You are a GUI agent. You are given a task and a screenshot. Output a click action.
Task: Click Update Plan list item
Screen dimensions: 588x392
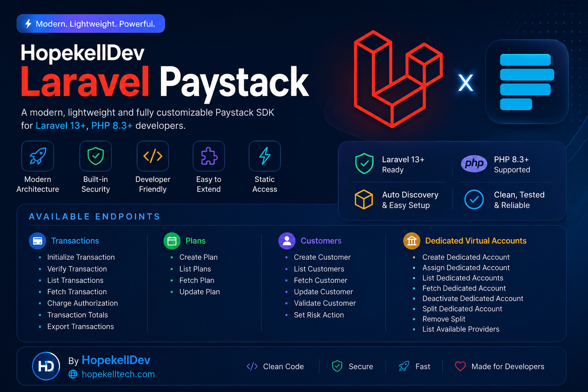[199, 292]
